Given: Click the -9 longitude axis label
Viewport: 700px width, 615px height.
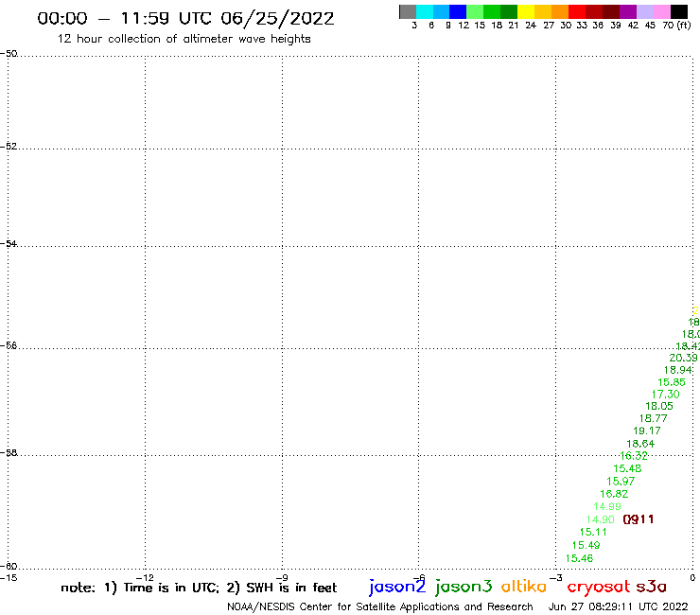Looking at the screenshot, I should (282, 578).
